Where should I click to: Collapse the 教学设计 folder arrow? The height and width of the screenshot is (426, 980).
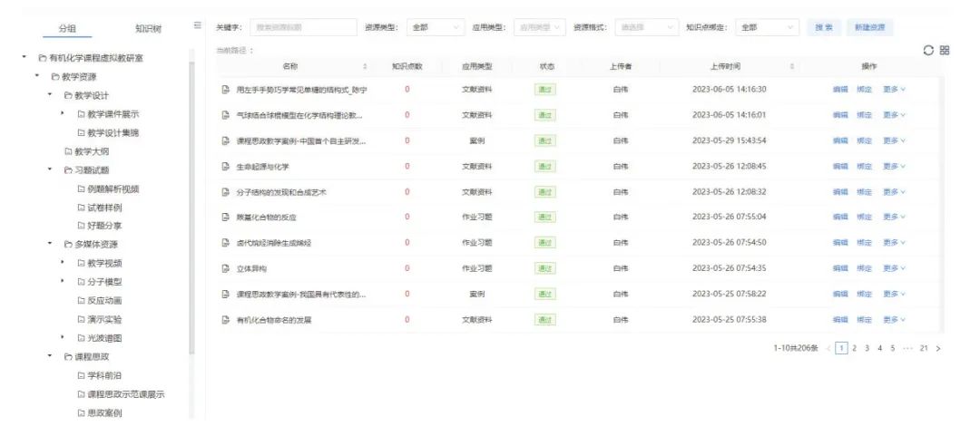(50, 95)
